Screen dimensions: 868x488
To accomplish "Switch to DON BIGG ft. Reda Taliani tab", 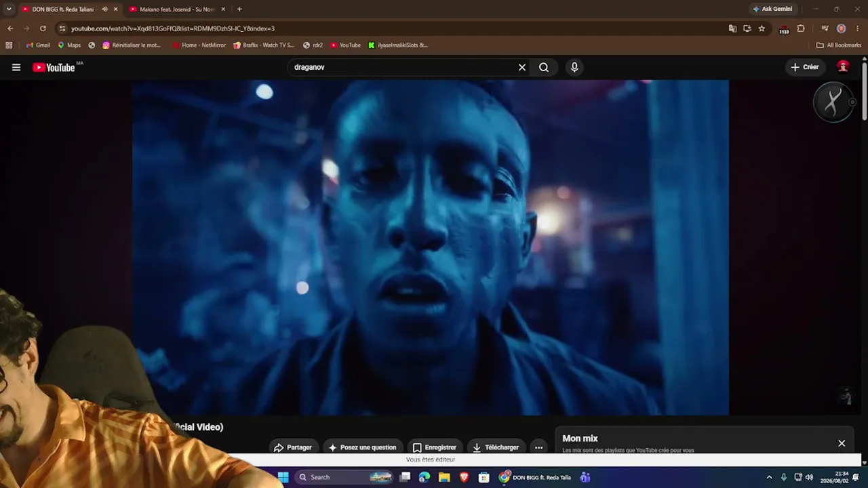I will 63,9.
